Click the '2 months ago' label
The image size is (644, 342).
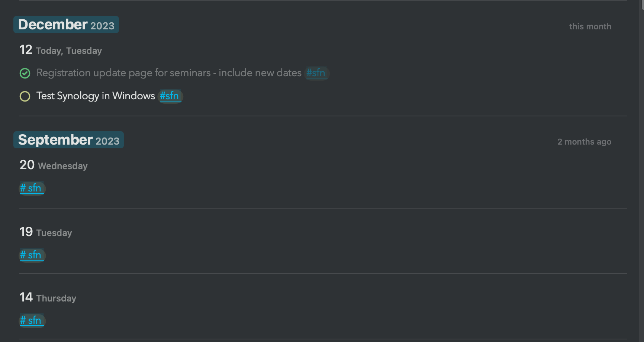click(584, 142)
